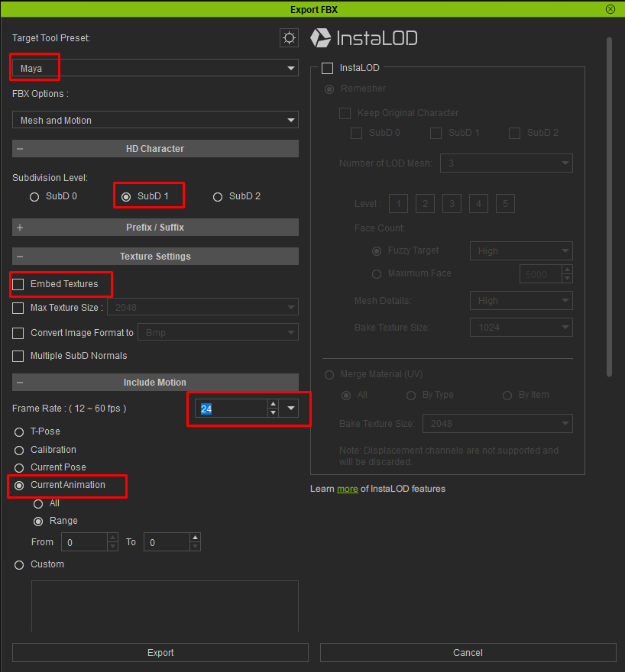This screenshot has width=625, height=672.
Task: Collapse the Texture Settings section
Action: [x=155, y=257]
